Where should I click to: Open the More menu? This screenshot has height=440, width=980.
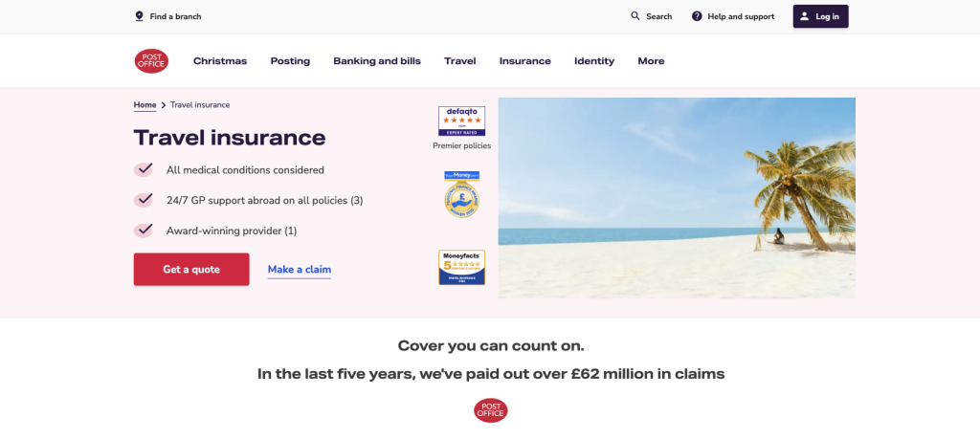point(651,61)
